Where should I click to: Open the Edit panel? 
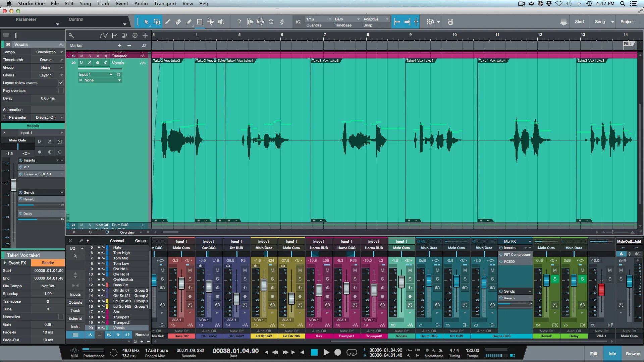(593, 354)
